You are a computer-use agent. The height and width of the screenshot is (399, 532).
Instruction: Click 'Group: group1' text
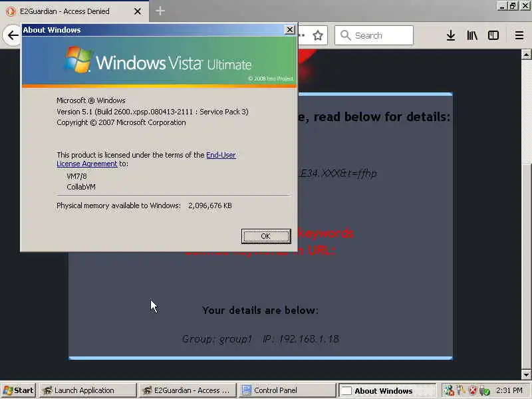217,338
